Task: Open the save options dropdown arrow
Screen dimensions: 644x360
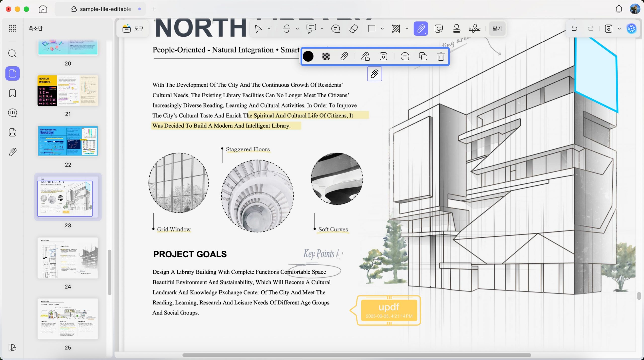Action: (619, 29)
